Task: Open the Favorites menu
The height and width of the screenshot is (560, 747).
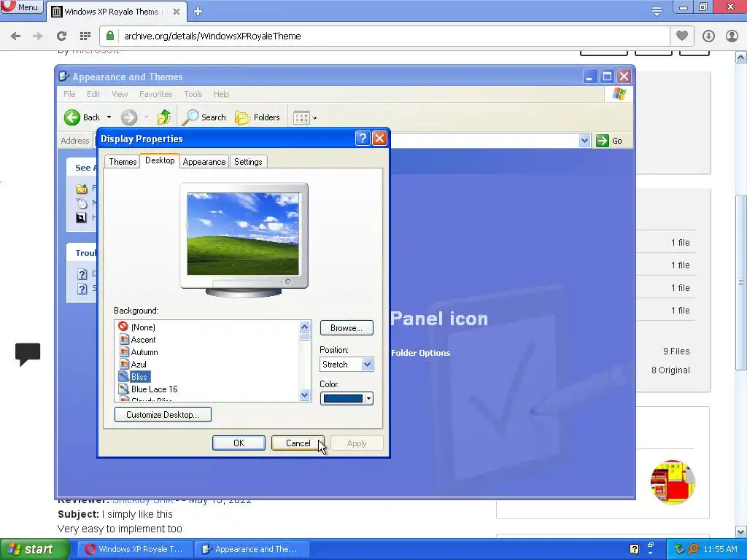Action: [156, 94]
